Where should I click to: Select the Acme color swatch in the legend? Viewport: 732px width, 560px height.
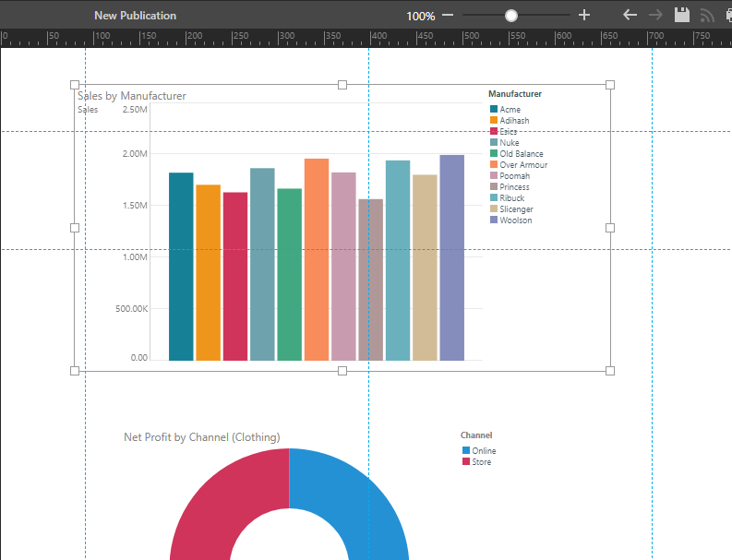coord(494,110)
